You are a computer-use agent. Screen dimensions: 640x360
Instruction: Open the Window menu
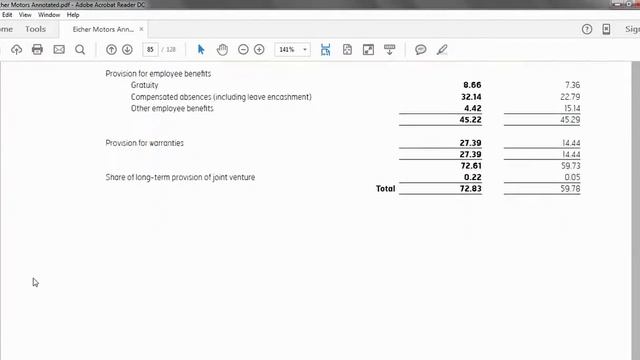[49, 15]
